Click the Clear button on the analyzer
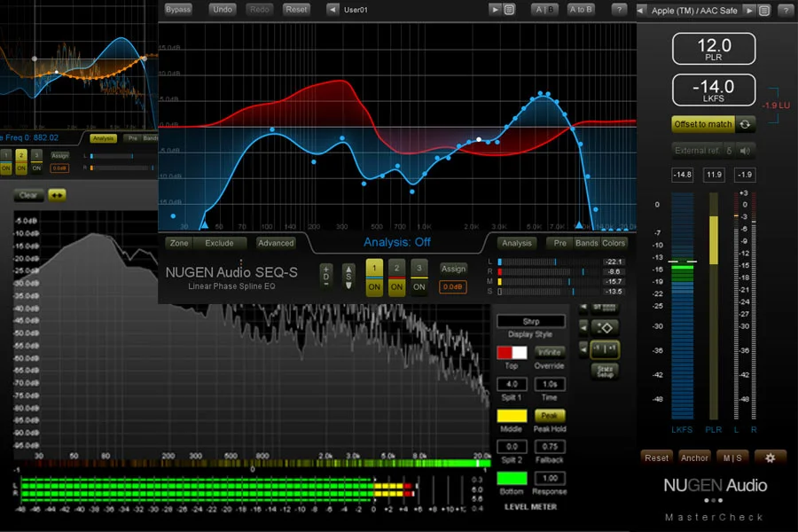Image resolution: width=798 pixels, height=532 pixels. [x=28, y=195]
